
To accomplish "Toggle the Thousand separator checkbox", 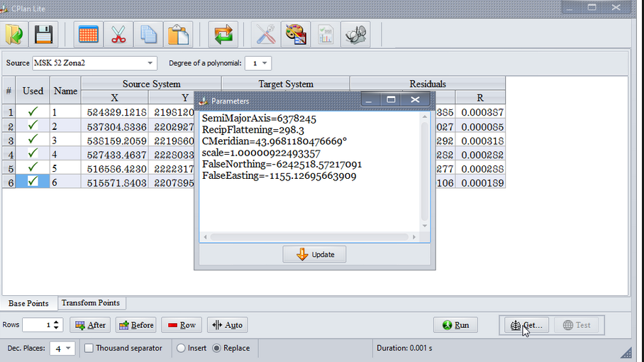I will (x=89, y=349).
